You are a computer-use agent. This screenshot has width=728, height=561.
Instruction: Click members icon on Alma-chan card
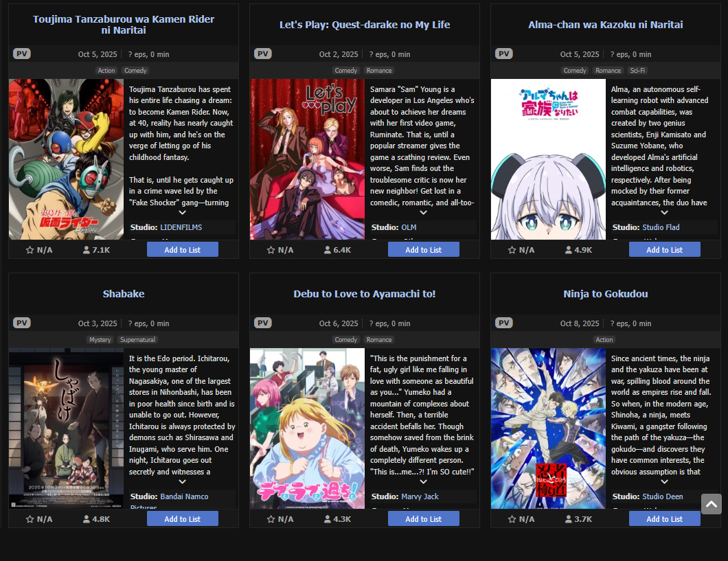point(568,250)
